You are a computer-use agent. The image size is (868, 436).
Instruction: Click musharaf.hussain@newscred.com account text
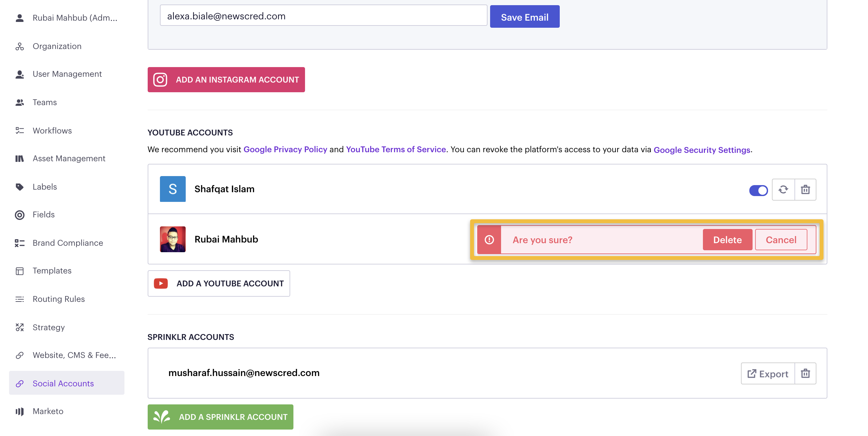[244, 373]
